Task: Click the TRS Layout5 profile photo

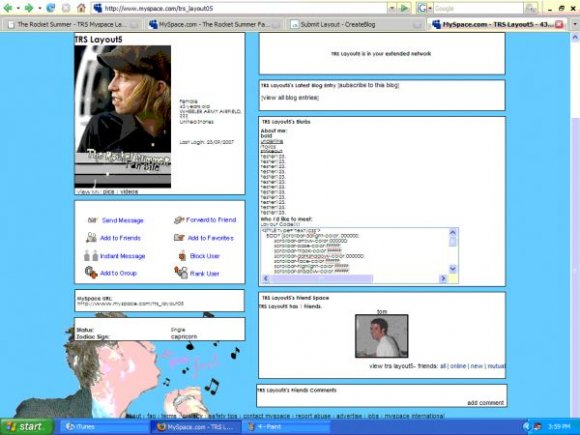Action: pyautogui.click(x=123, y=116)
